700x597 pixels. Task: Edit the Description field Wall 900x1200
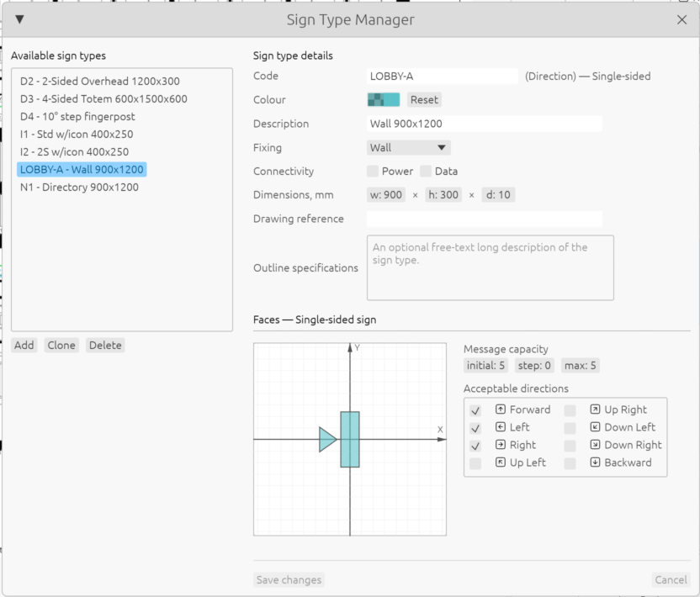[x=485, y=124]
